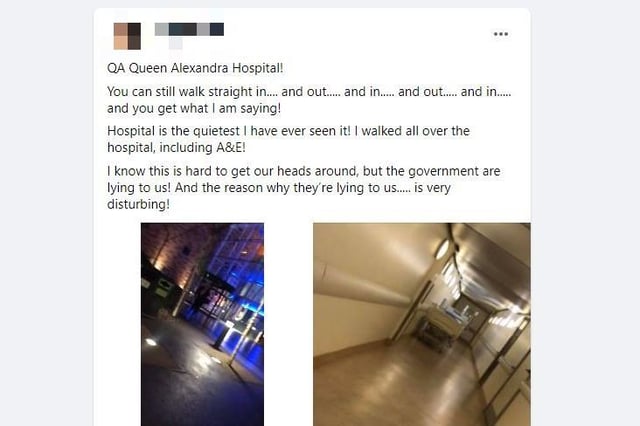Click the word "disturbing!" ending the post
640x426 pixels.
click(x=138, y=204)
